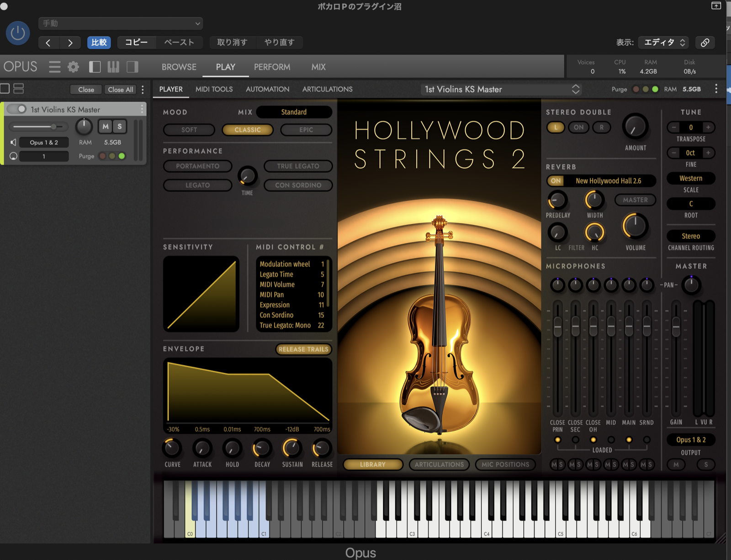Viewport: 731px width, 560px height.
Task: Click the reverb WIDTH knob
Action: click(594, 200)
